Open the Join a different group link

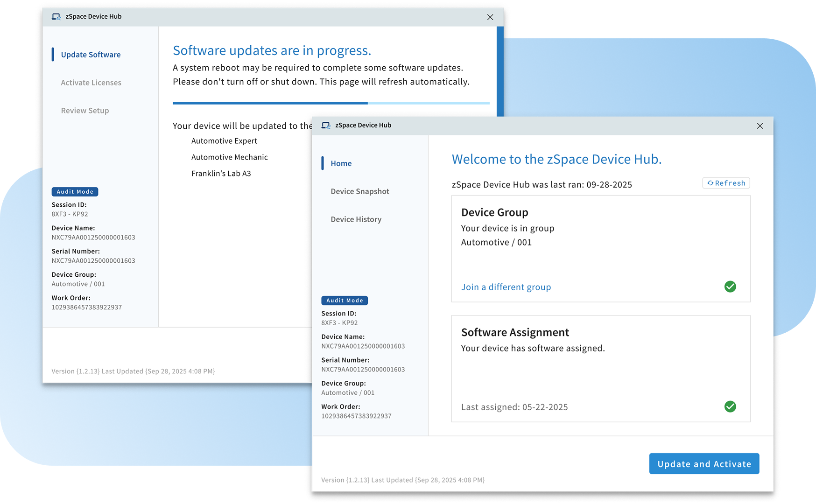[x=506, y=287]
